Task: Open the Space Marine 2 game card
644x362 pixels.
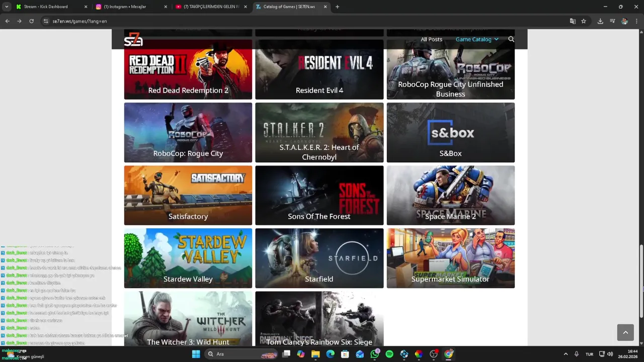Action: 451,196
